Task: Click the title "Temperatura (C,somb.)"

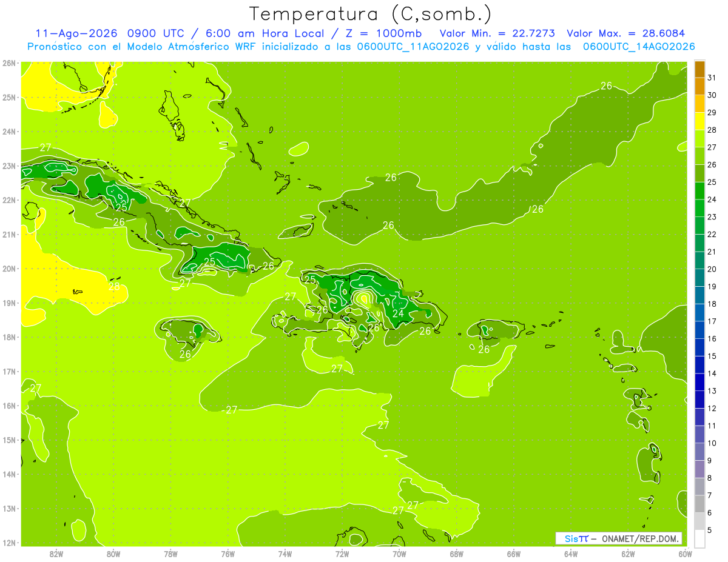Action: pos(370,14)
